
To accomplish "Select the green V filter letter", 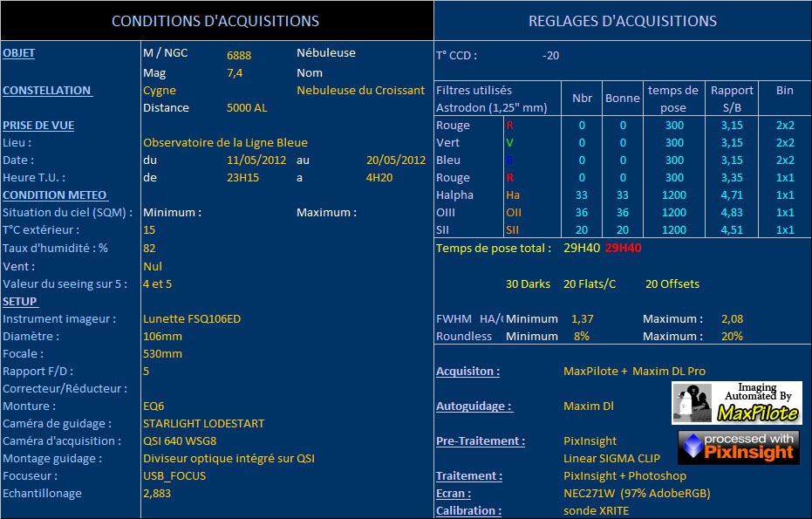I will point(510,143).
